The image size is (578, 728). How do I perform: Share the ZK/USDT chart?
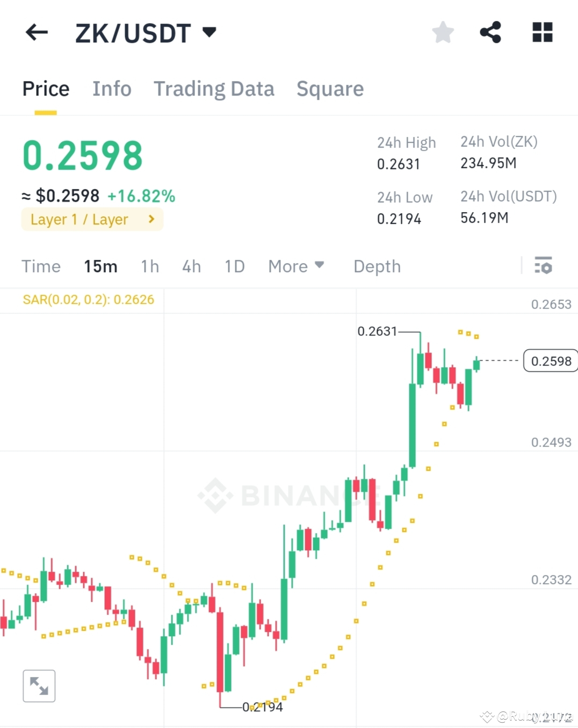490,32
